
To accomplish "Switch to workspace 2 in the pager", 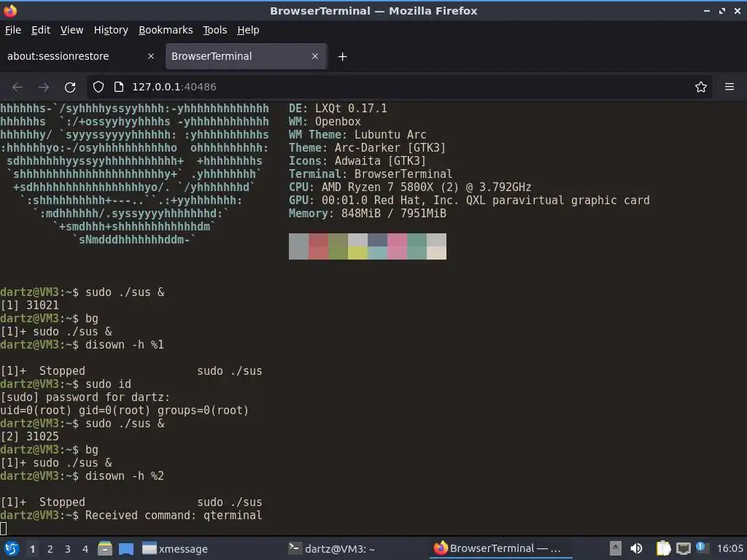I will click(x=50, y=549).
